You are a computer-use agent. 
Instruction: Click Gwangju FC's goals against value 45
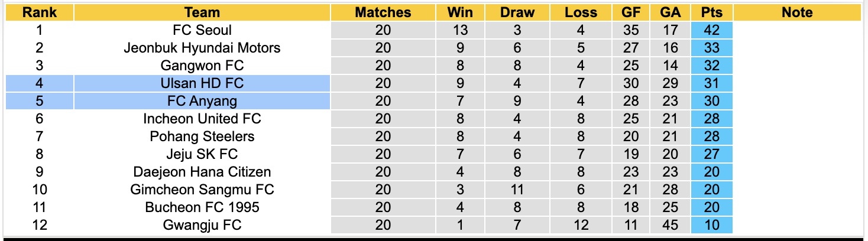coord(671,225)
